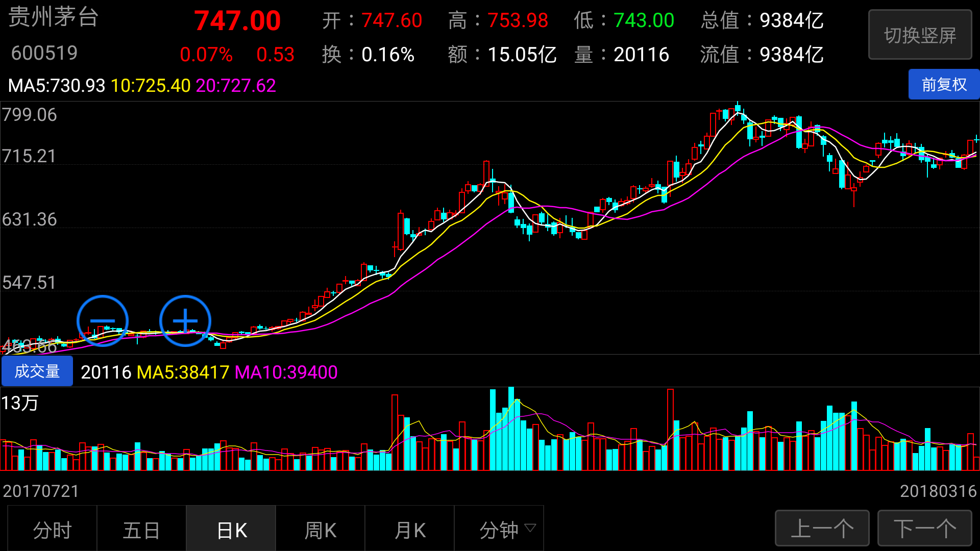
Task: Tap the total value 总值 9384亿
Action: [762, 21]
